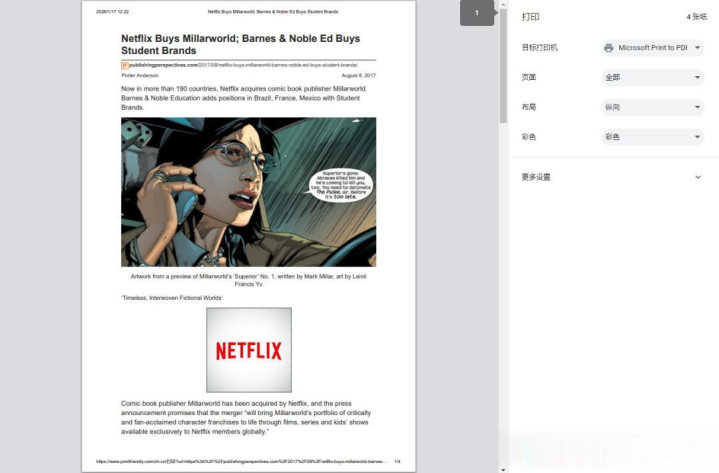Click the printer icon in destination field

coord(608,48)
